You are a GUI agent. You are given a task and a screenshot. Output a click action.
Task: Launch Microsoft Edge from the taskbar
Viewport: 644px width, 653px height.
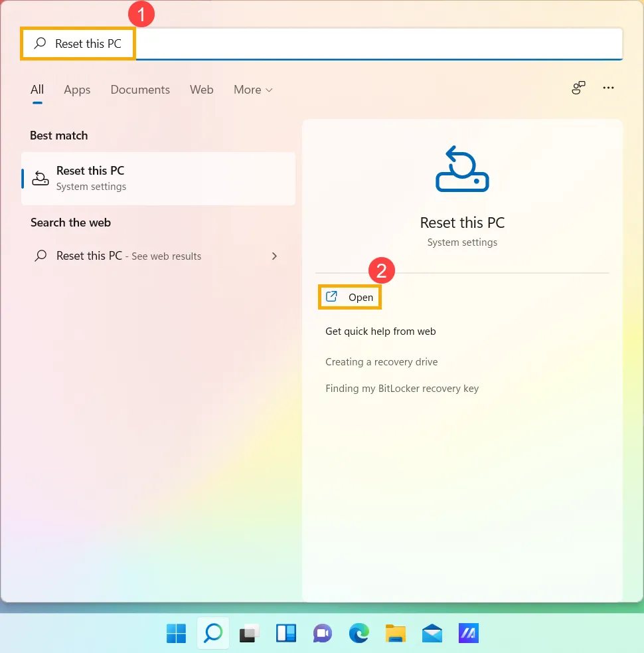pyautogui.click(x=359, y=633)
